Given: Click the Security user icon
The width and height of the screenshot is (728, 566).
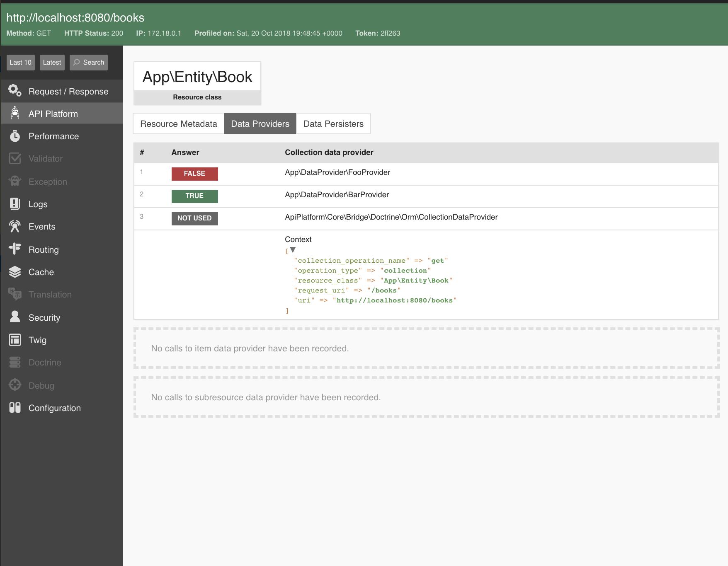Looking at the screenshot, I should pyautogui.click(x=15, y=317).
